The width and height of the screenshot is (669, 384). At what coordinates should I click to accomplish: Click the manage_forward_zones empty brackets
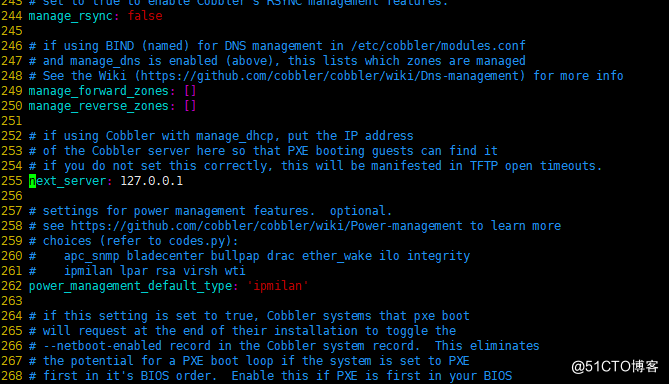tap(190, 91)
